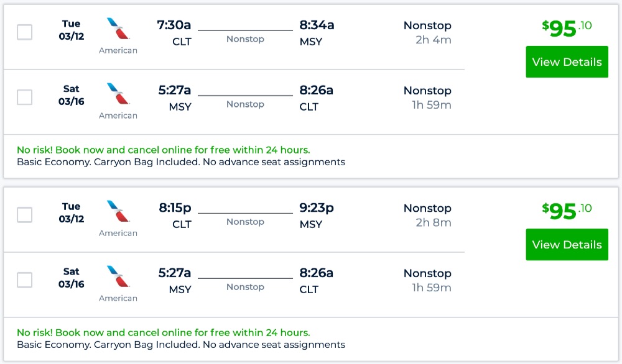
Task: Open View Details for the 8:15p itinerary
Action: pos(567,245)
